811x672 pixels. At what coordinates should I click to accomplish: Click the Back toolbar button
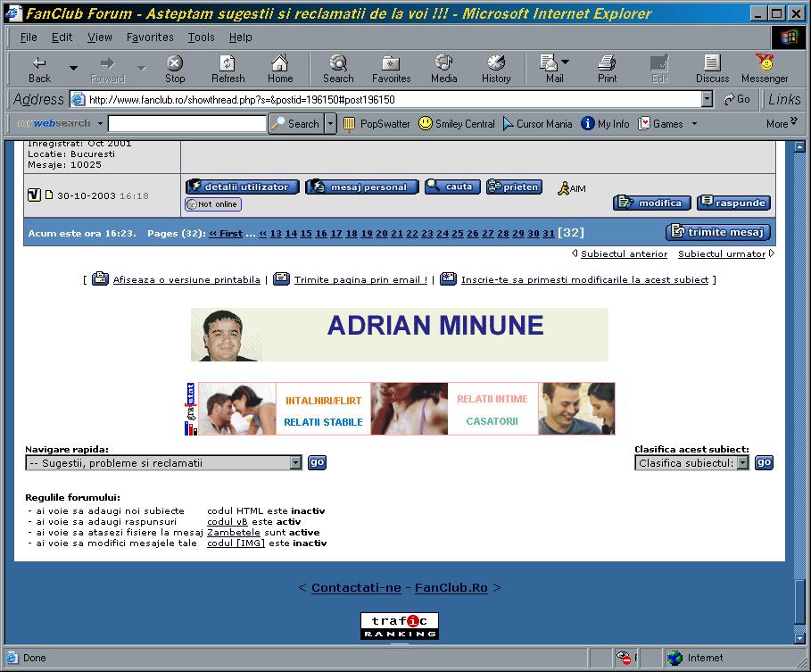pyautogui.click(x=39, y=70)
